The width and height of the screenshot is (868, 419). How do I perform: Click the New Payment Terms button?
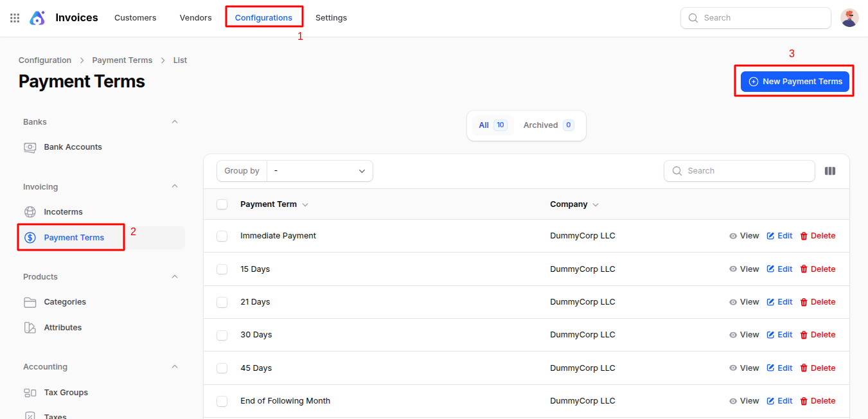coord(795,82)
